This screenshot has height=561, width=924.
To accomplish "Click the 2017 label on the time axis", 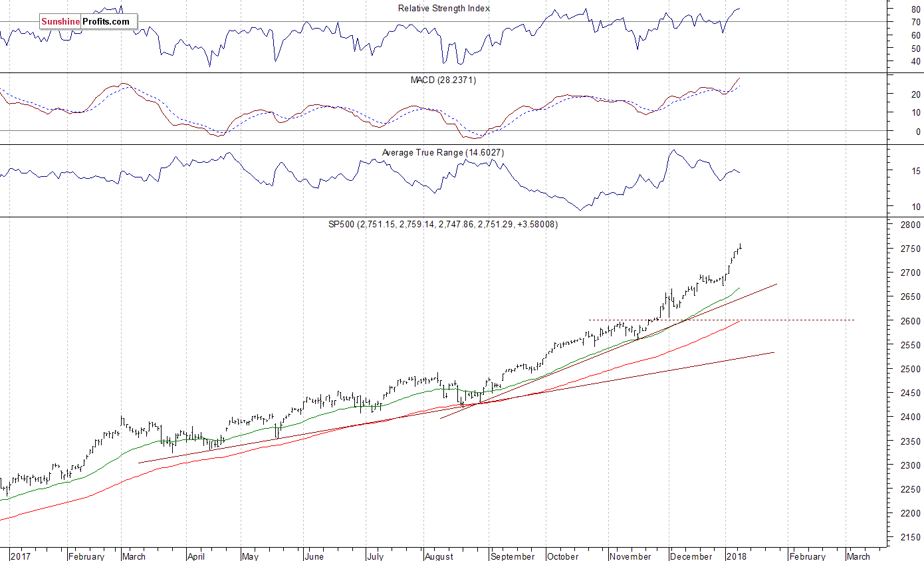I will (x=21, y=556).
